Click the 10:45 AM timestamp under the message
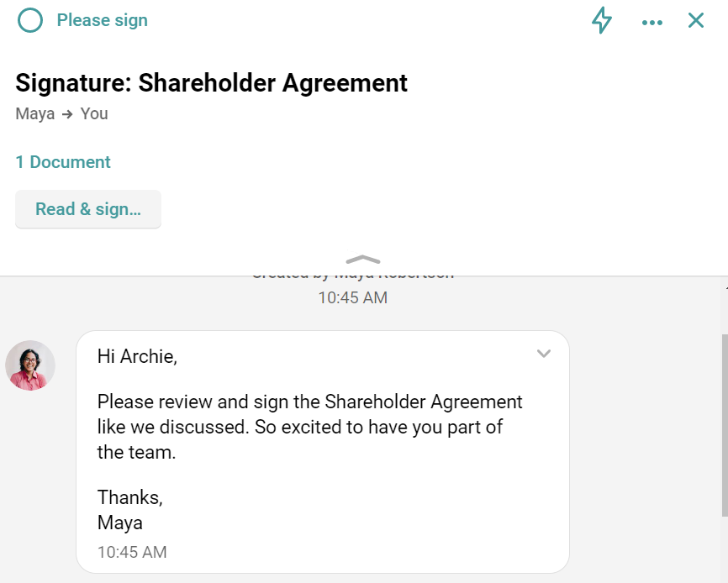 131,552
